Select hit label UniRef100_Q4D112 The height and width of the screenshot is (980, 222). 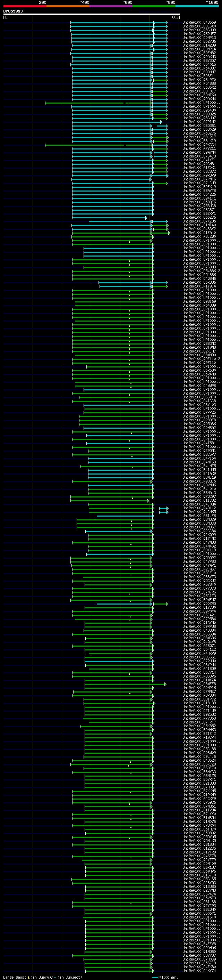pyautogui.click(x=199, y=508)
